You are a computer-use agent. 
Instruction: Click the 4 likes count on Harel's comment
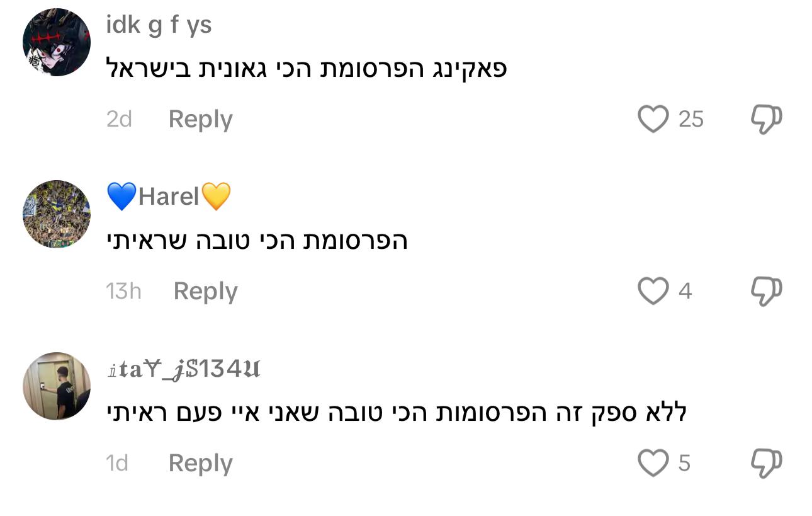685,291
